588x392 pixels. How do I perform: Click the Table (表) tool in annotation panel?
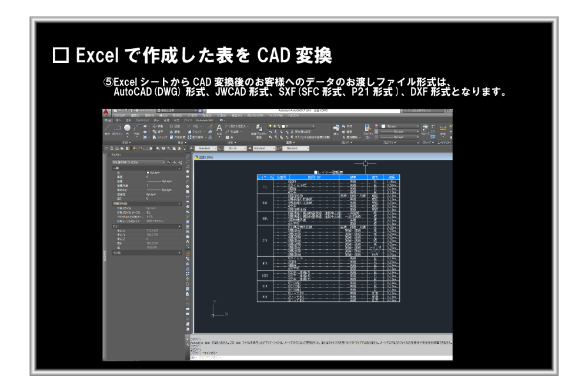(229, 137)
